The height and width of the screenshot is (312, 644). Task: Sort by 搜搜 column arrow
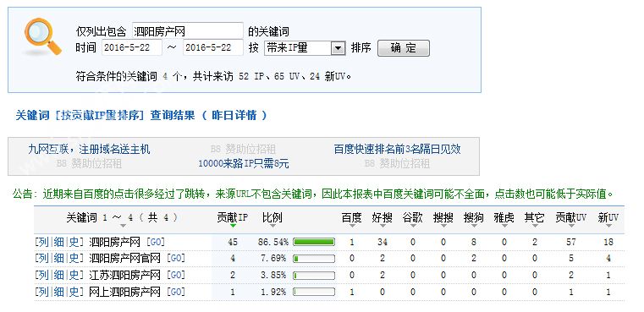(443, 226)
